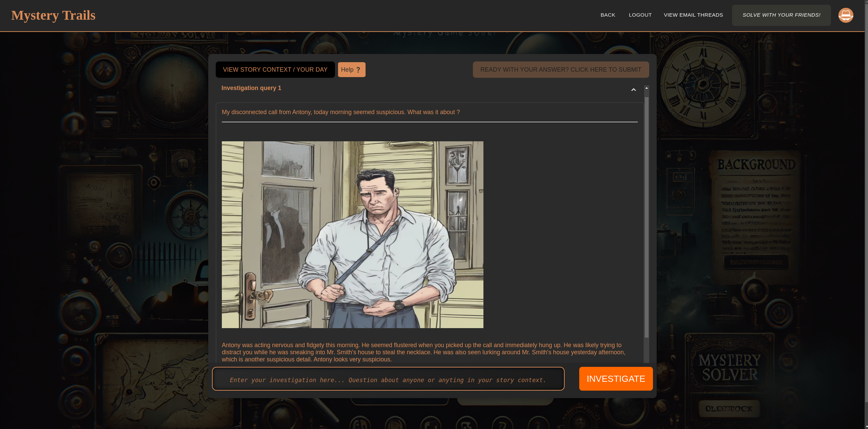Open the Help question-mark button
868x429 pixels.
point(351,70)
